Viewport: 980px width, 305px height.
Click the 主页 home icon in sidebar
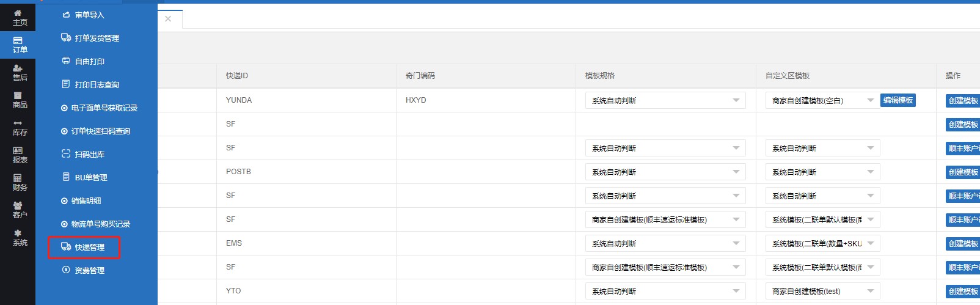[x=18, y=17]
